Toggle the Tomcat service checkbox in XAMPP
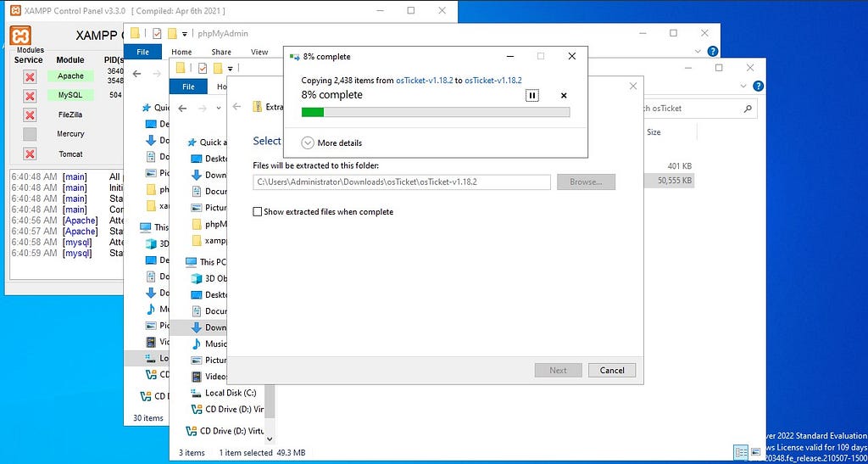 [x=30, y=154]
